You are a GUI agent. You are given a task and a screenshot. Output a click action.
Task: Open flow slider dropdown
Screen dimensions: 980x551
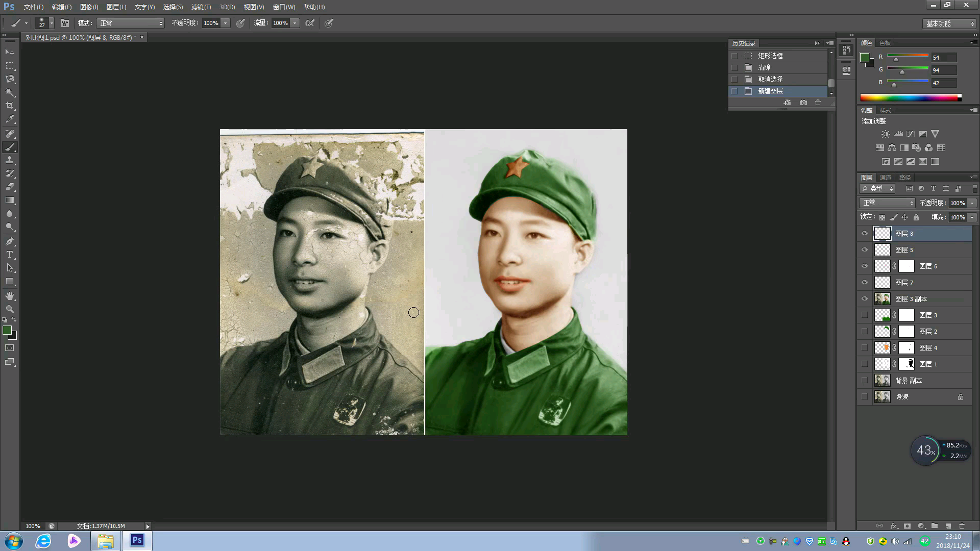pyautogui.click(x=295, y=23)
